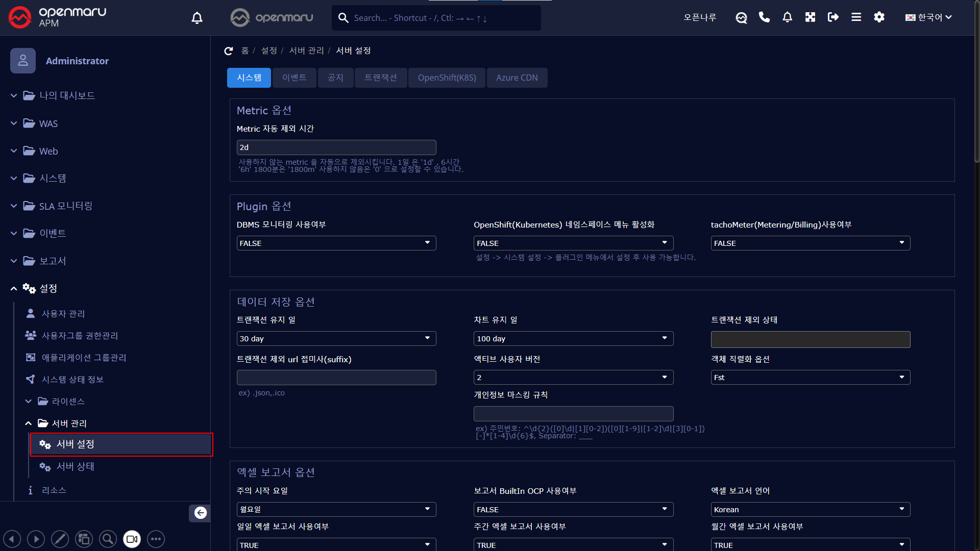The height and width of the screenshot is (551, 980).
Task: Click the fullscreen expand icon in the top bar
Action: (810, 17)
